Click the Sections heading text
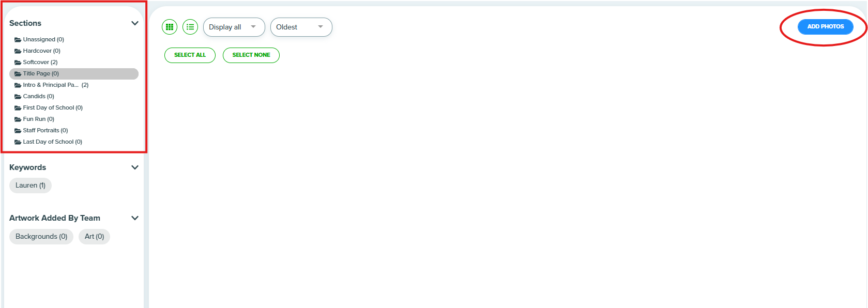Screen dimensions: 868x308 25,23
